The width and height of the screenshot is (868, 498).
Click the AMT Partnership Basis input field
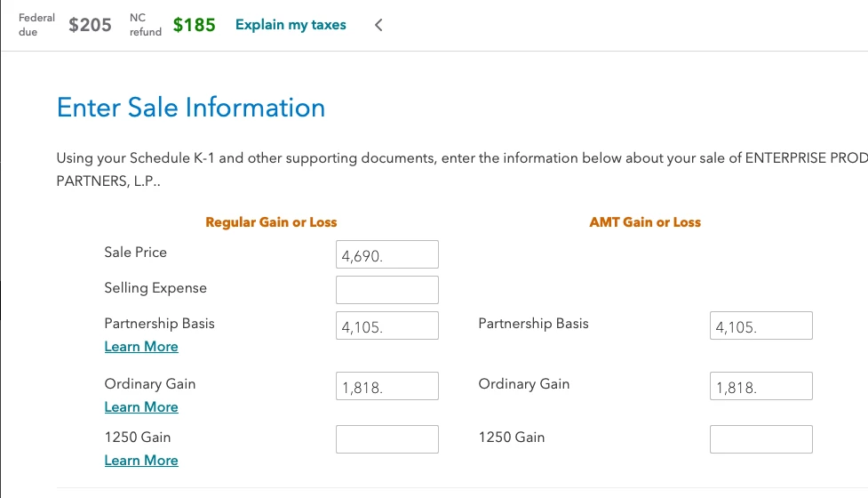pos(761,325)
